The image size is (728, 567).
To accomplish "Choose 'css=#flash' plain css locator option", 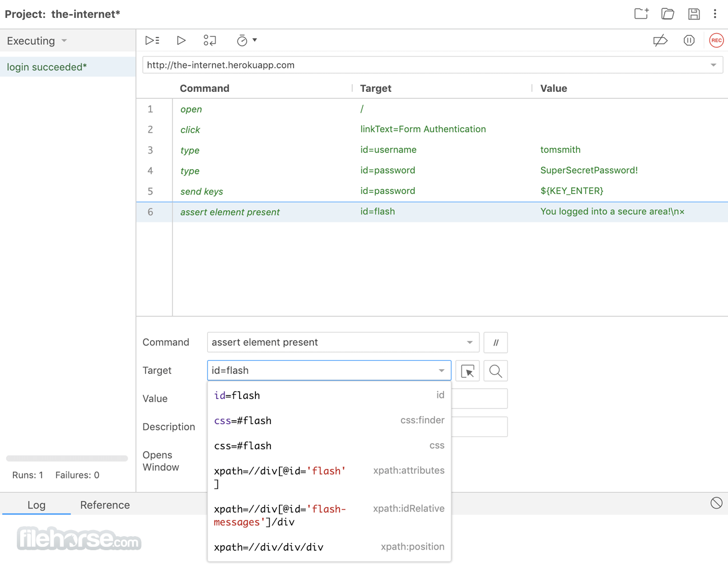I will (x=329, y=446).
